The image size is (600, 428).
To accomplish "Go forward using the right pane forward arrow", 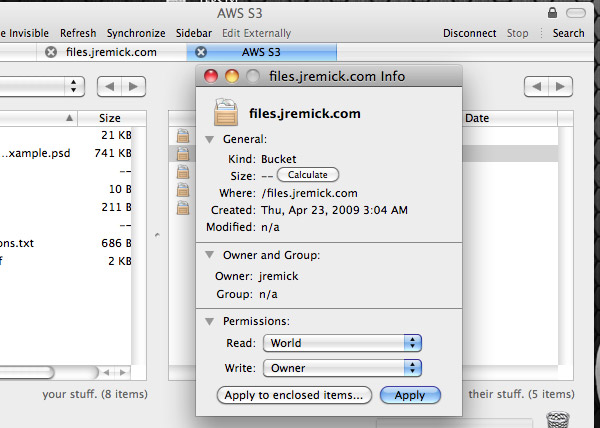I will click(x=560, y=86).
